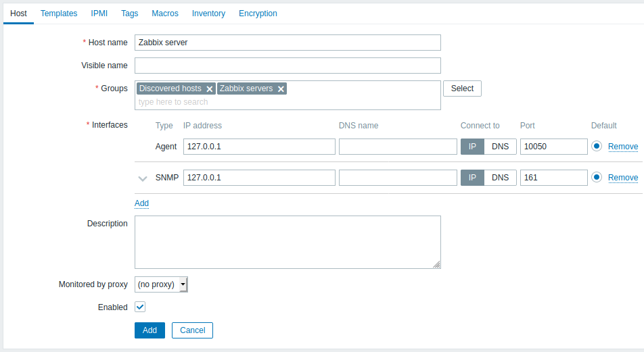Viewport: 644px width, 352px height.
Task: Remove the Discovered hosts group tag
Action: click(210, 89)
